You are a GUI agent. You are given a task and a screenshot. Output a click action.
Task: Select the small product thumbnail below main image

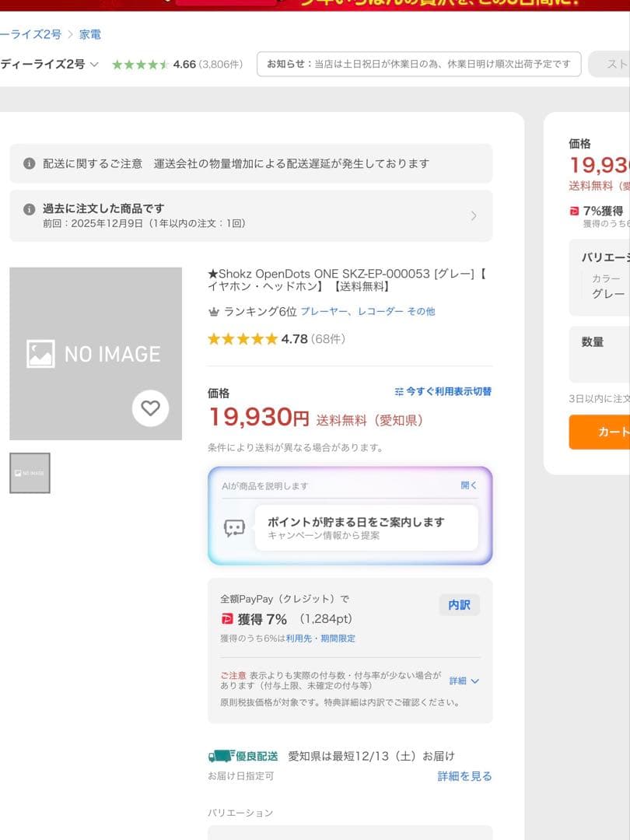(x=29, y=473)
